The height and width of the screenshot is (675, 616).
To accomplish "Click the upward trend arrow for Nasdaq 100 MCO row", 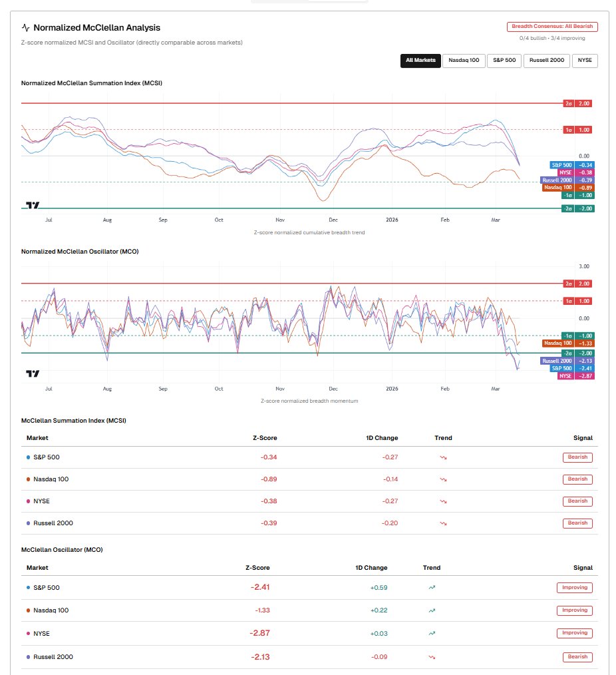I will 432,610.
